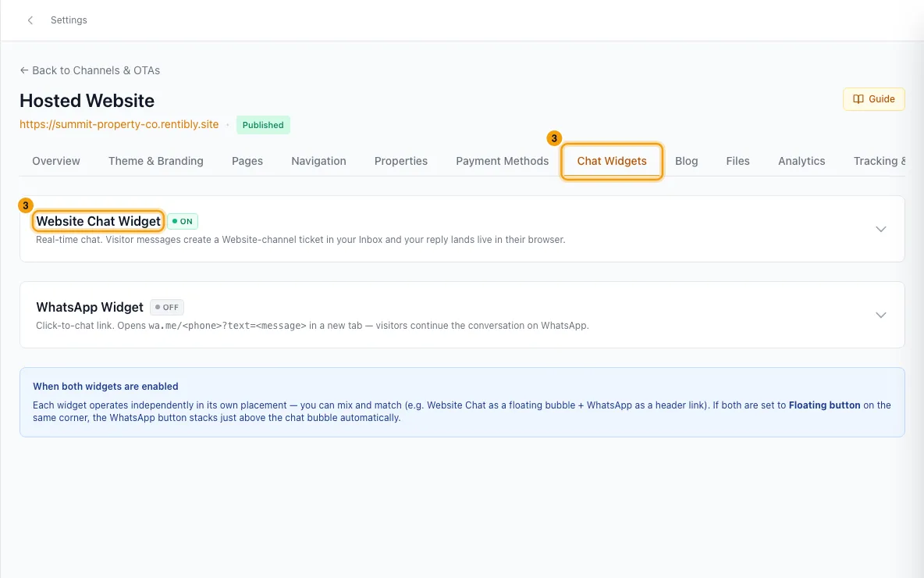Click the ON status badge
This screenshot has height=578, width=924.
[183, 221]
